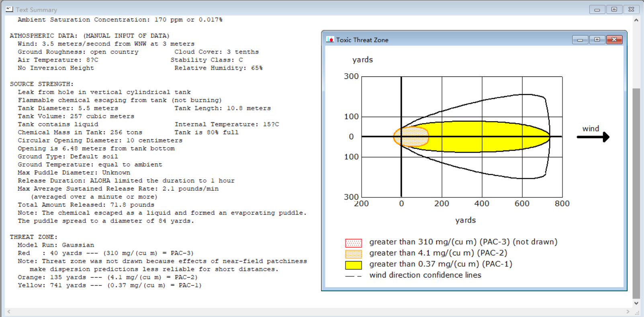Click the horizontal scrollbar left arrow

[x=9, y=312]
